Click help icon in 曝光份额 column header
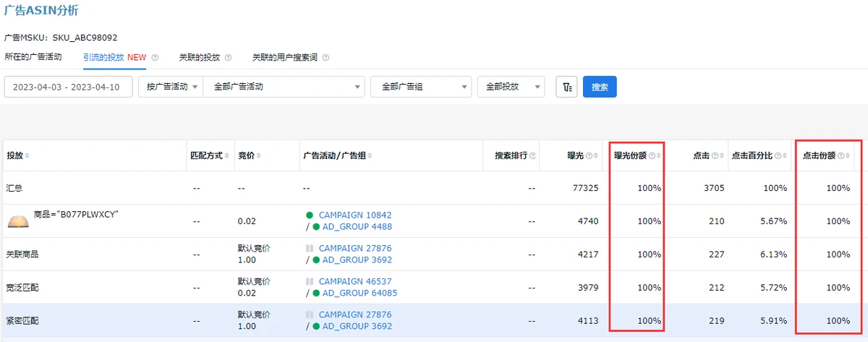Screen dimensions: 868x342 [652, 156]
